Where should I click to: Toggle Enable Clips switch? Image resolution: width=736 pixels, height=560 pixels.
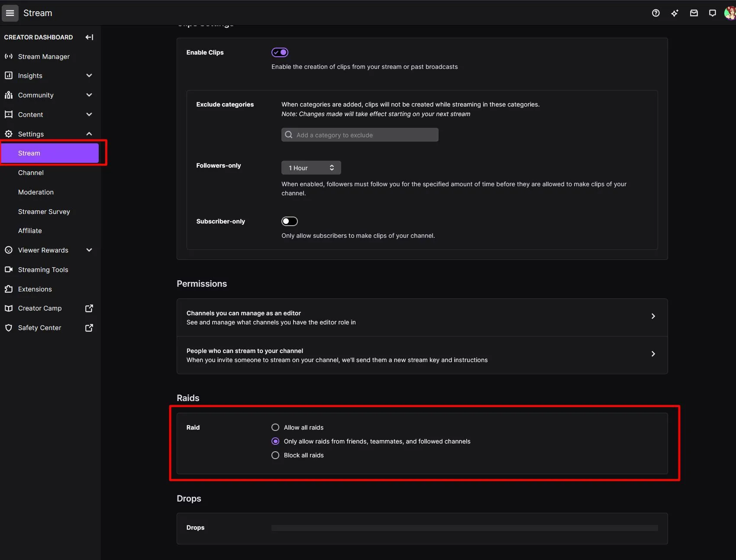[x=280, y=52]
